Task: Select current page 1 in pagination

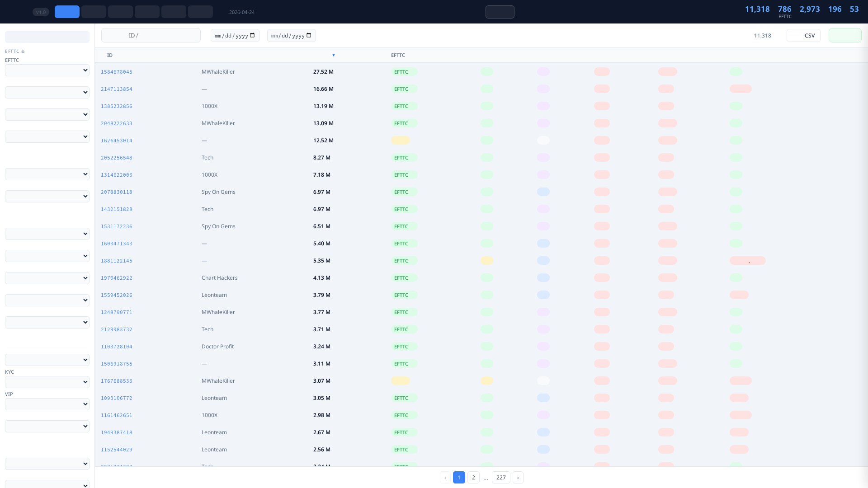Action: [x=459, y=478]
